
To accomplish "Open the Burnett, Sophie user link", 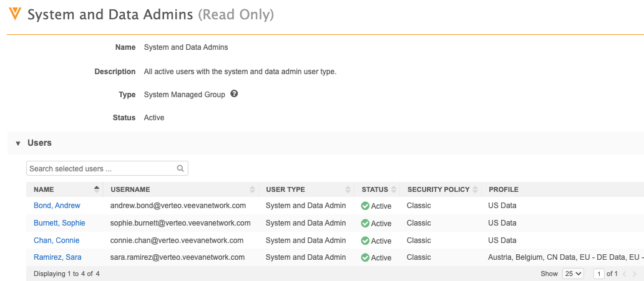I will coord(59,223).
